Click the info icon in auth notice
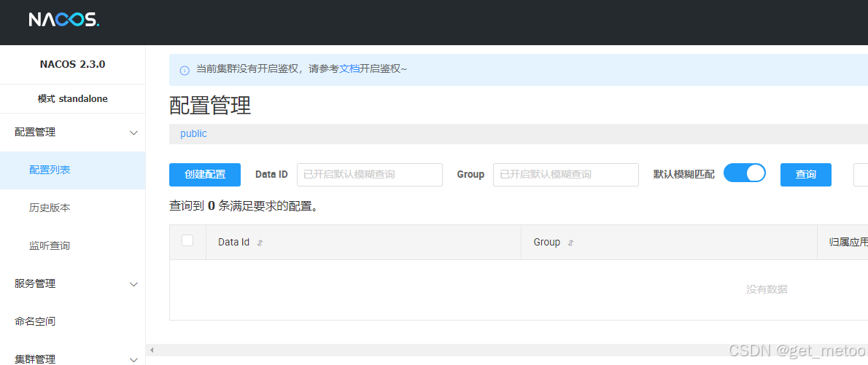This screenshot has width=868, height=365. click(185, 71)
